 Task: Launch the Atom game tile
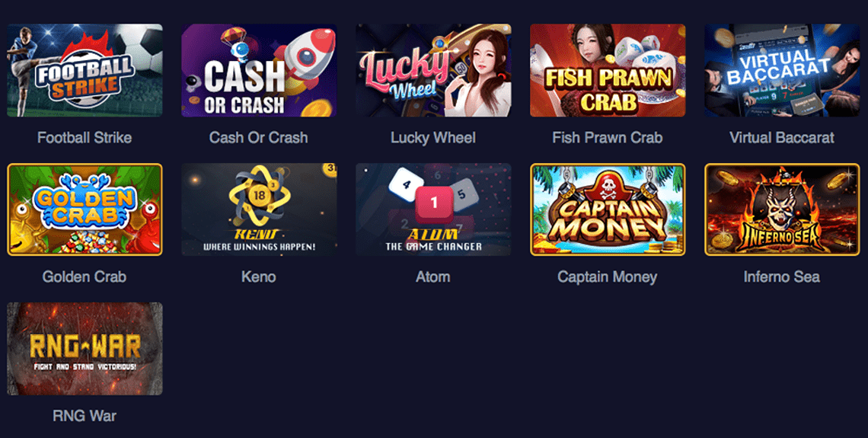pyautogui.click(x=433, y=209)
